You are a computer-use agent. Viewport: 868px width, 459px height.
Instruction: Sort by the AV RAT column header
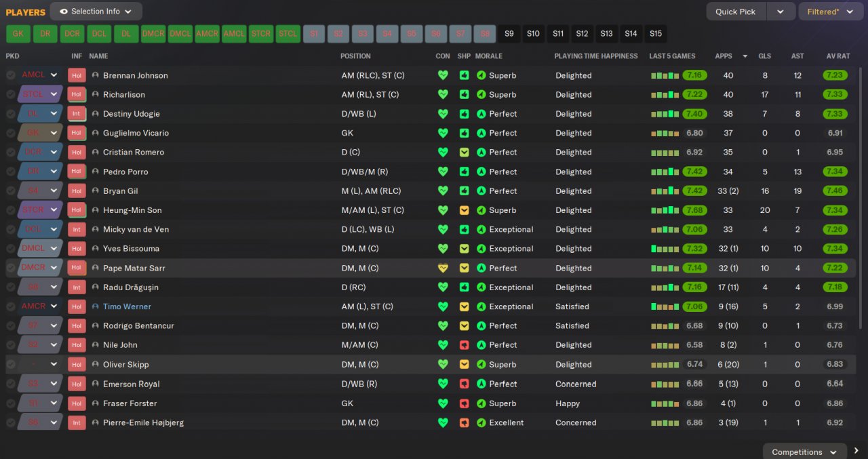838,56
